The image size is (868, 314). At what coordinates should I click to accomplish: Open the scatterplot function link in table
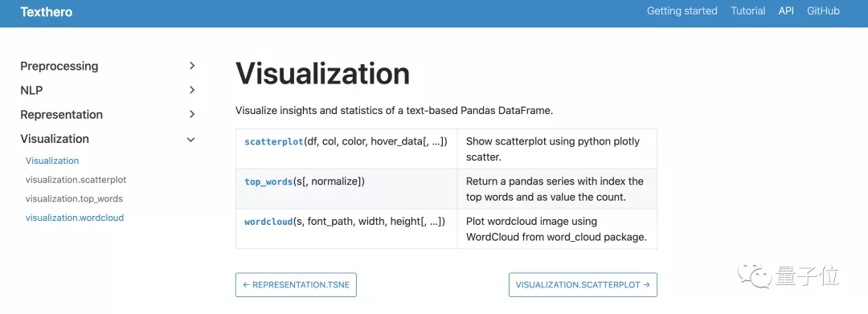pos(274,141)
